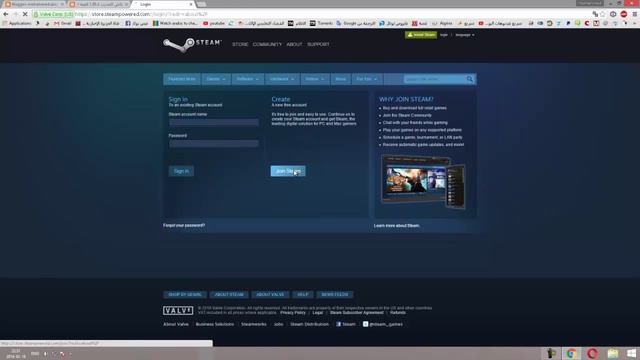This screenshot has width=640, height=360.
Task: Click ABOUT VALVE footer button
Action: tap(270, 294)
